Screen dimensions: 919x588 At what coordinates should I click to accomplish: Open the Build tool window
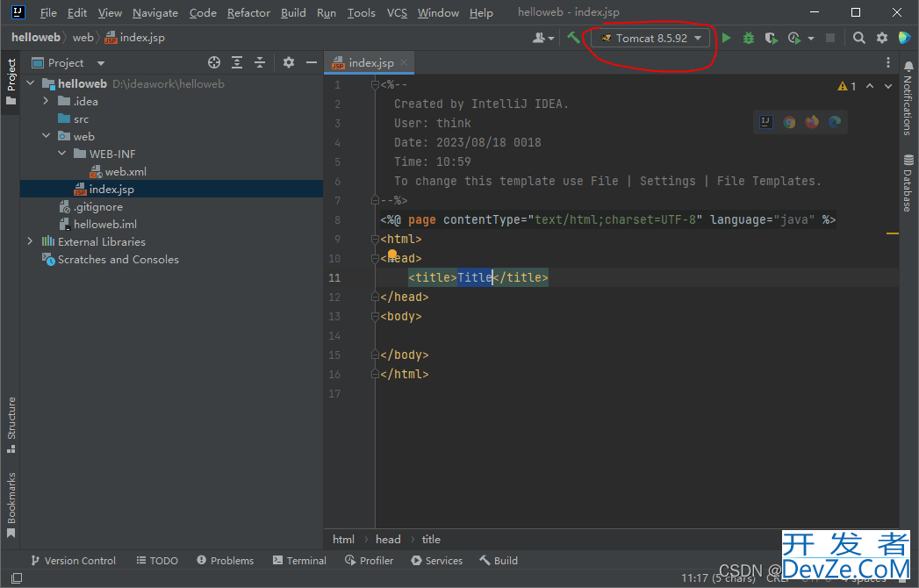point(499,561)
